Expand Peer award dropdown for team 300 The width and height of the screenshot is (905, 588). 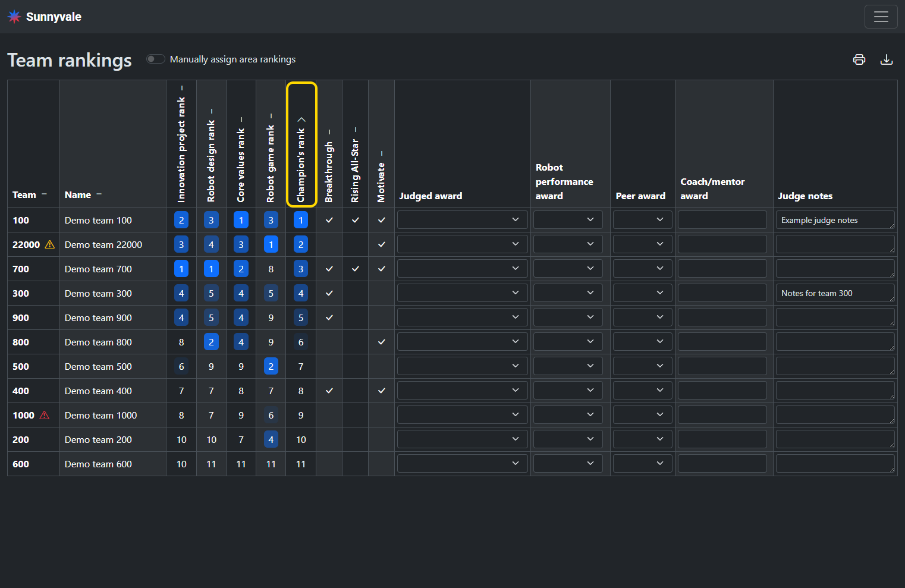[x=642, y=293]
